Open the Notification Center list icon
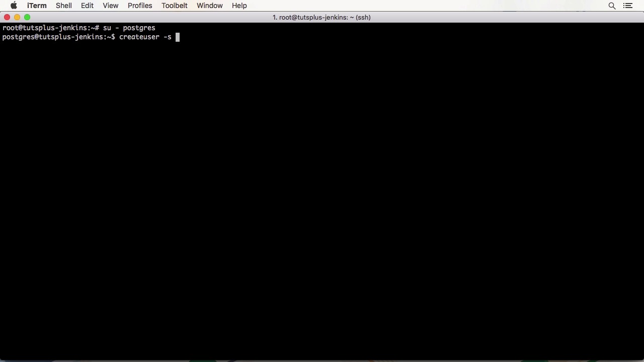This screenshot has height=362, width=644. [627, 6]
